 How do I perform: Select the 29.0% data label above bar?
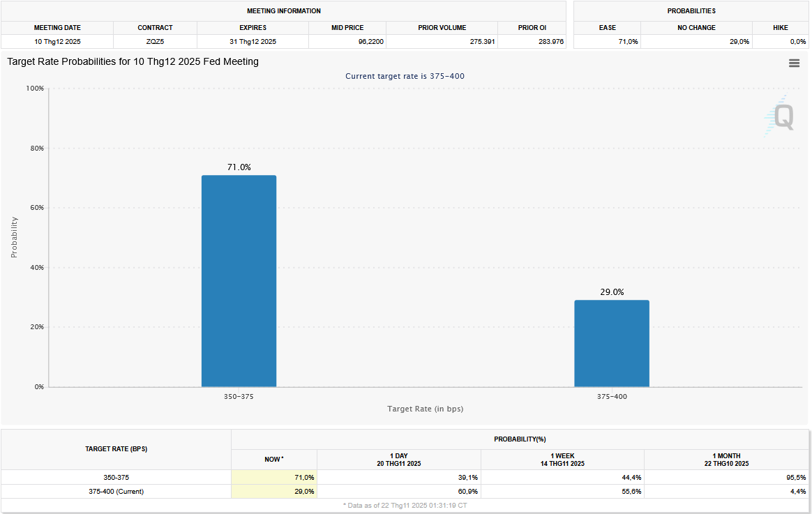click(x=612, y=292)
